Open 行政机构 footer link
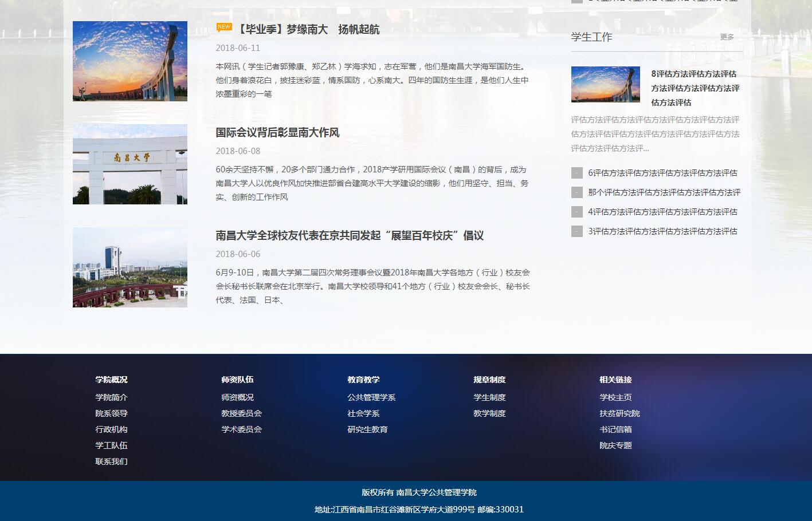 click(x=111, y=429)
